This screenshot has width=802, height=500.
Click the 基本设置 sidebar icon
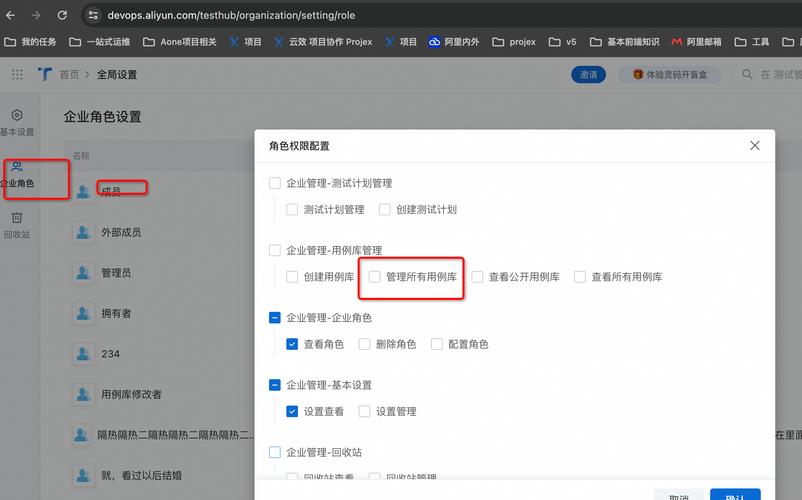[x=17, y=115]
